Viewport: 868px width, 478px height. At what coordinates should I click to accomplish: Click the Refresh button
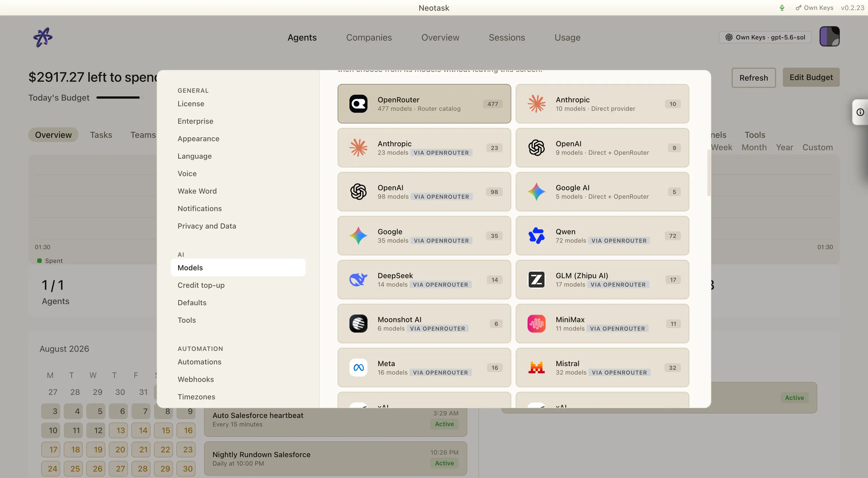click(754, 78)
